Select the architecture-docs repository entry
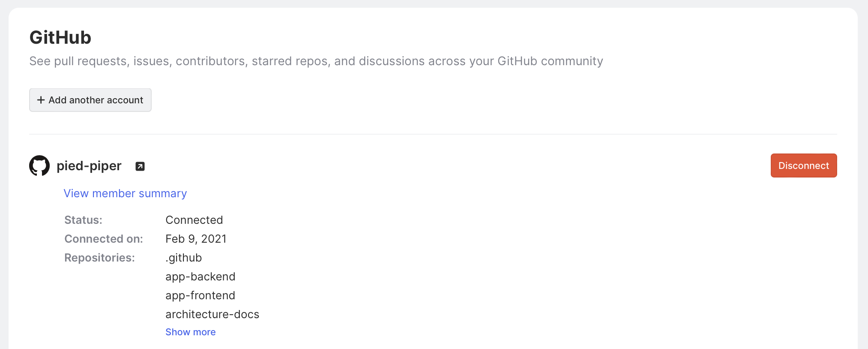The height and width of the screenshot is (349, 868). tap(212, 314)
